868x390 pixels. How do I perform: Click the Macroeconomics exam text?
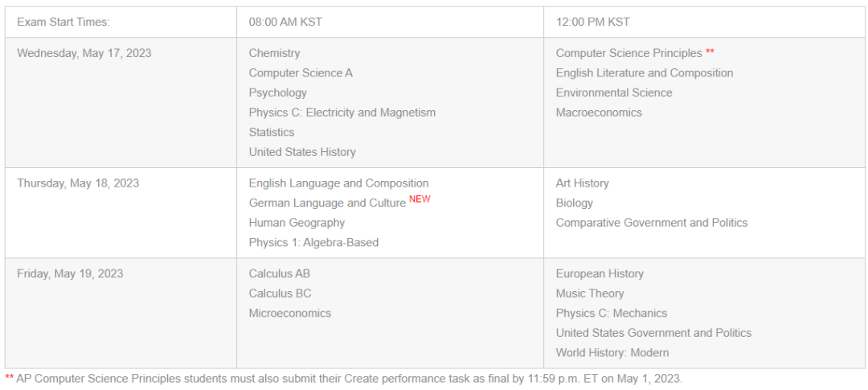599,113
